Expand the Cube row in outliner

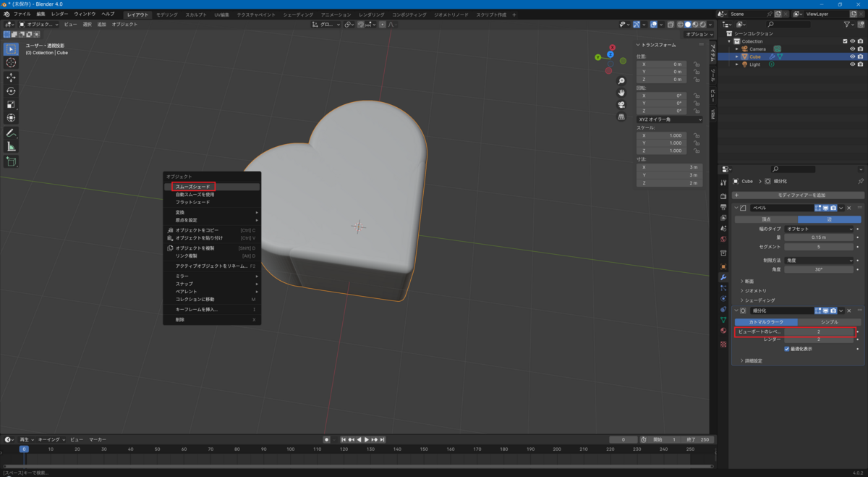pyautogui.click(x=737, y=56)
